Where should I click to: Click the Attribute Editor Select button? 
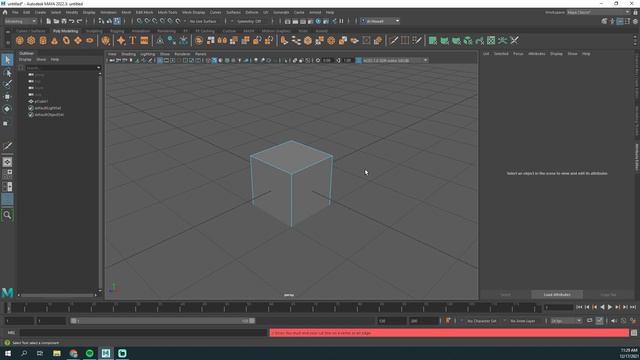tap(505, 295)
